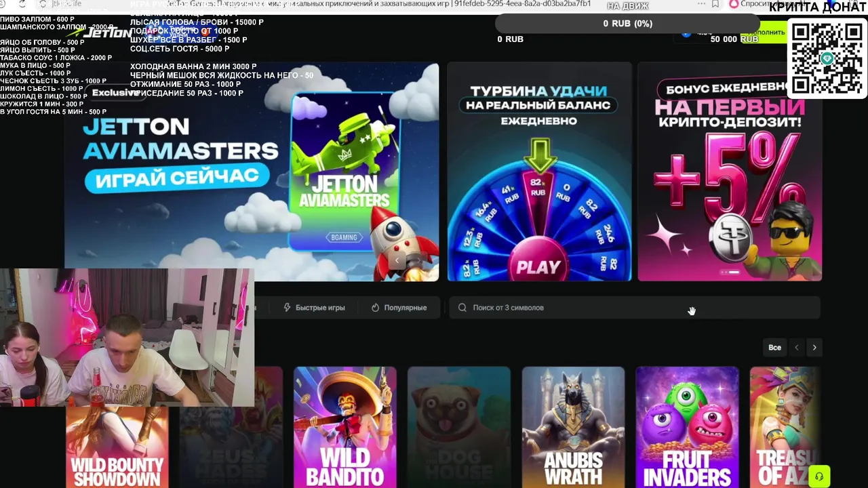This screenshot has height=488, width=868.
Task: Open the Dog House game
Action: (x=459, y=427)
